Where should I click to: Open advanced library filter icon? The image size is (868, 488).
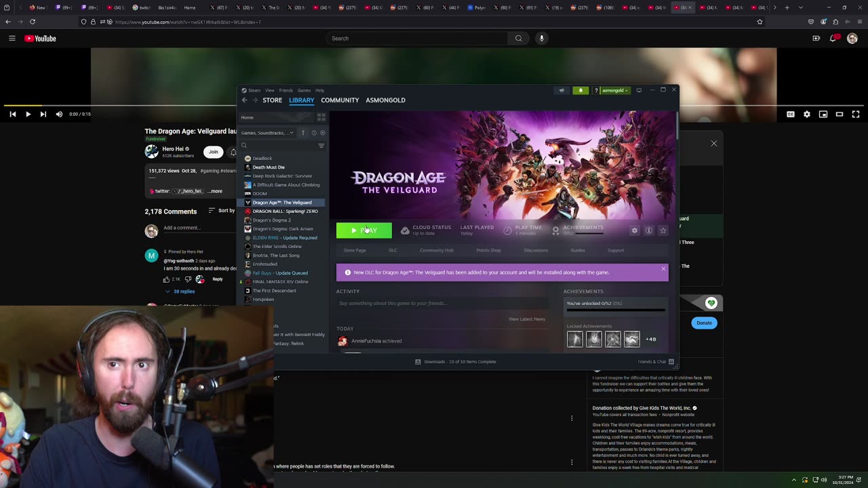(321, 146)
